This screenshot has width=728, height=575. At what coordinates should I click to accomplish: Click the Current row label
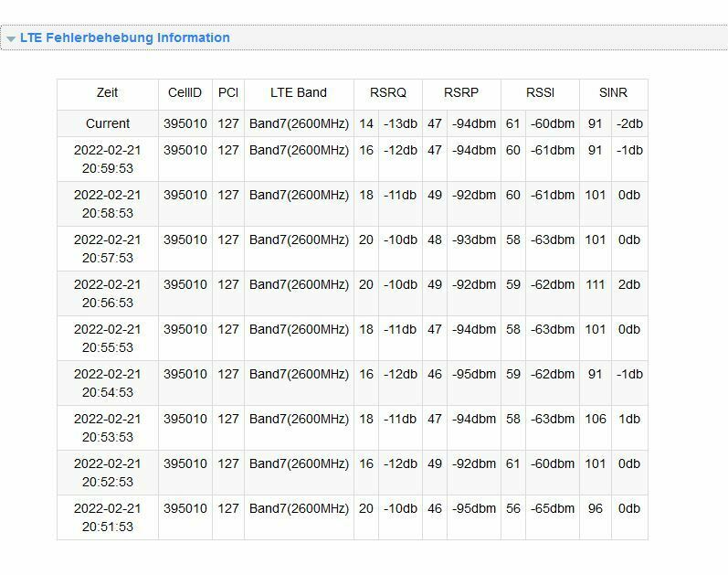108,123
